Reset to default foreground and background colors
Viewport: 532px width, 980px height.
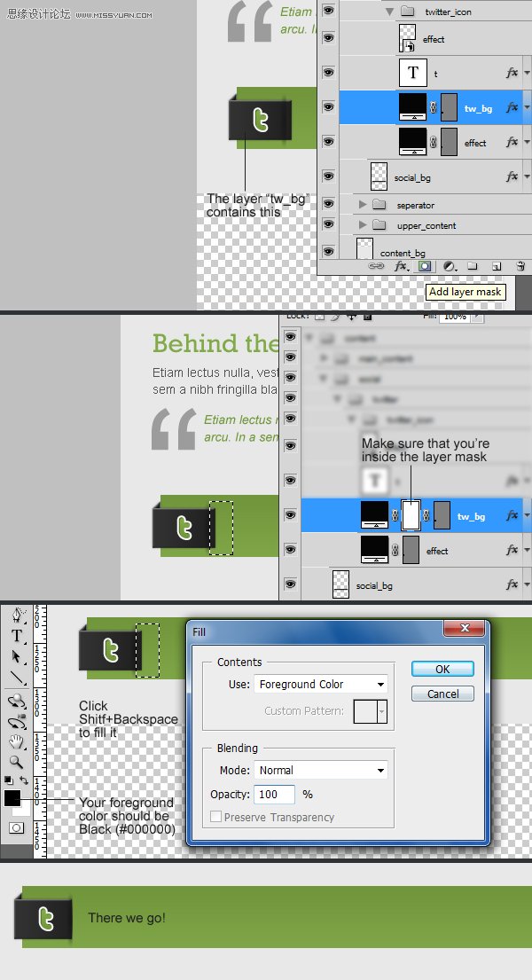pyautogui.click(x=8, y=780)
